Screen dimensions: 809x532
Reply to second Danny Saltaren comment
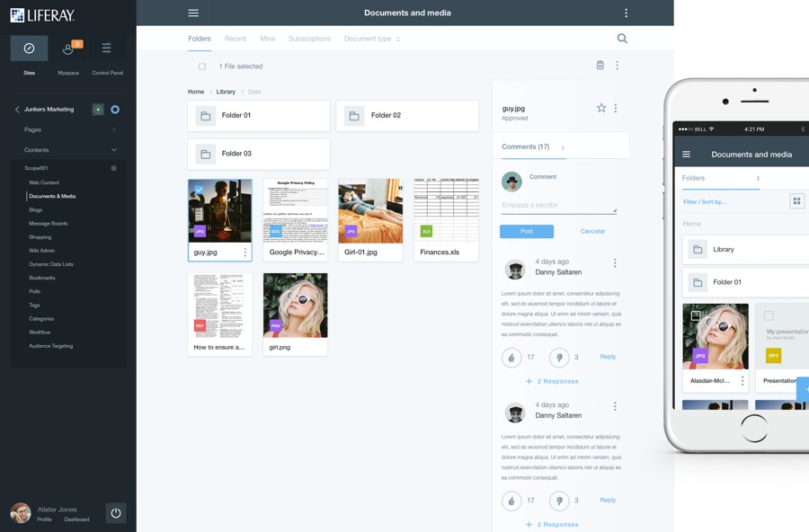coord(608,500)
